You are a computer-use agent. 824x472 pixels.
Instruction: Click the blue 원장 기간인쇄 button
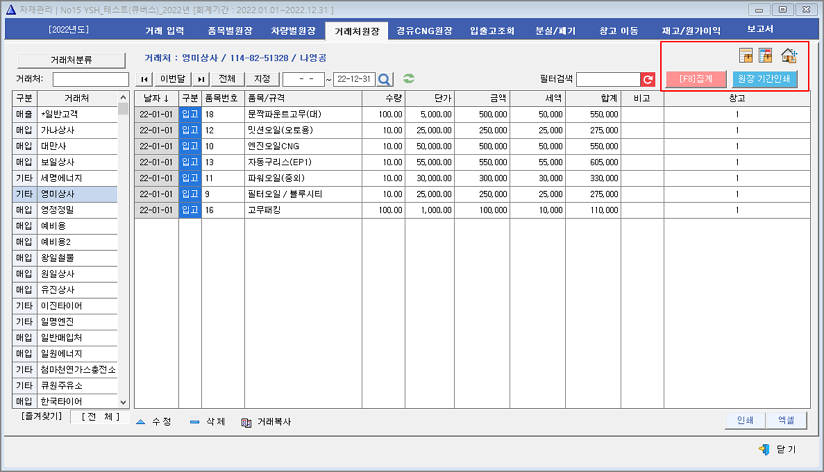(765, 79)
